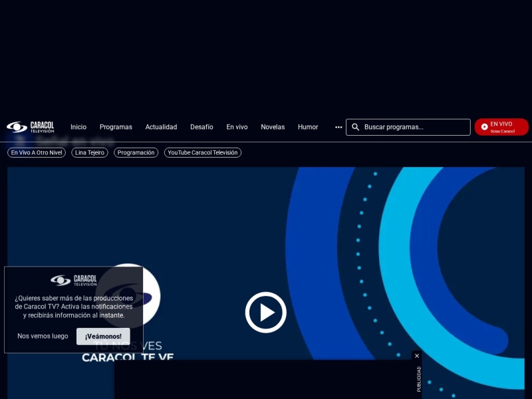
Task: Open the Lina Tejeiro tag
Action: 90,153
